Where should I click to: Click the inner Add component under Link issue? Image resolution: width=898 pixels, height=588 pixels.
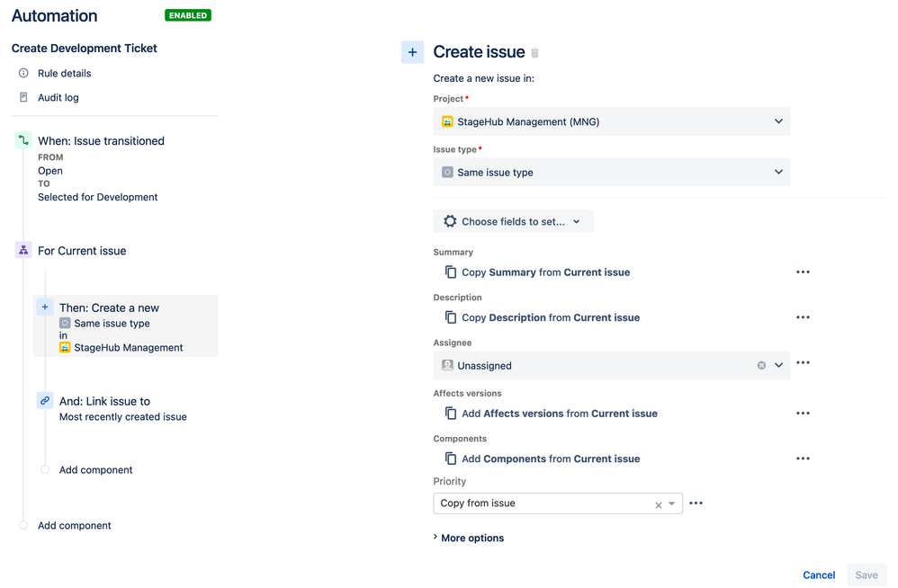coord(95,469)
